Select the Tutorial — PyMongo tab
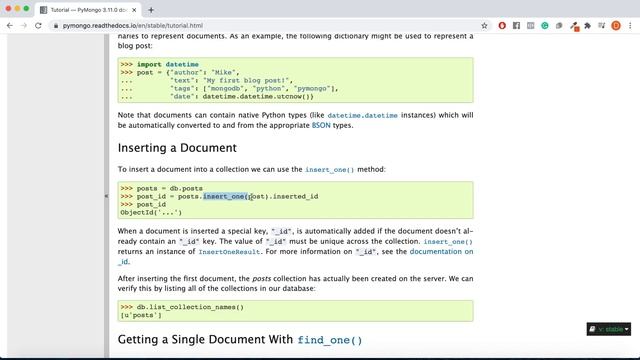Screen dimensions: 640x360 (88, 10)
